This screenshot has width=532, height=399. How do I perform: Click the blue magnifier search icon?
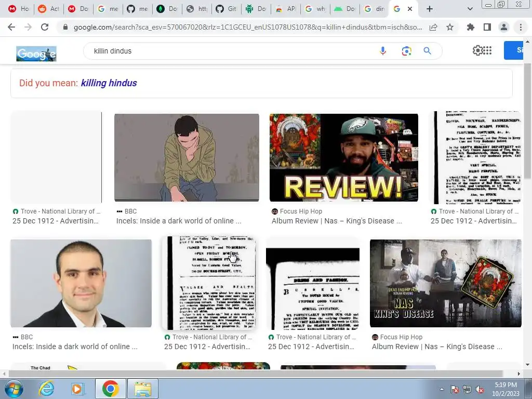point(427,51)
